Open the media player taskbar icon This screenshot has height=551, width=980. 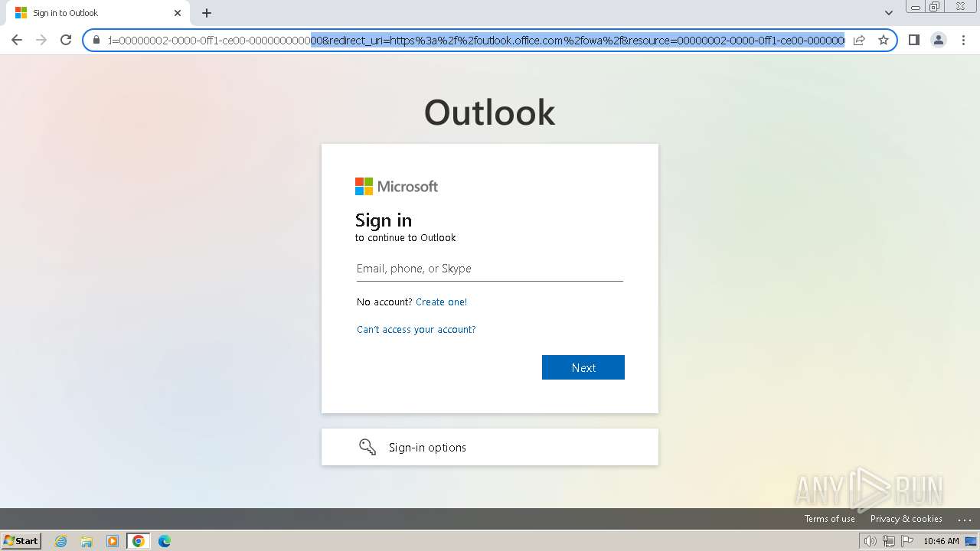tap(113, 541)
